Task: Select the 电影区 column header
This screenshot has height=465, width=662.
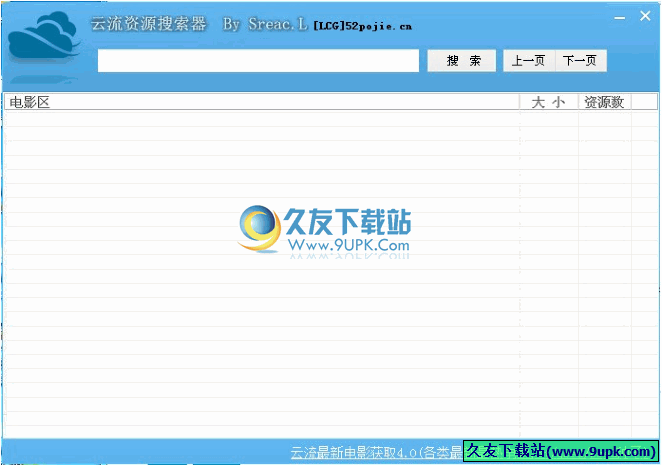Action: pyautogui.click(x=262, y=102)
